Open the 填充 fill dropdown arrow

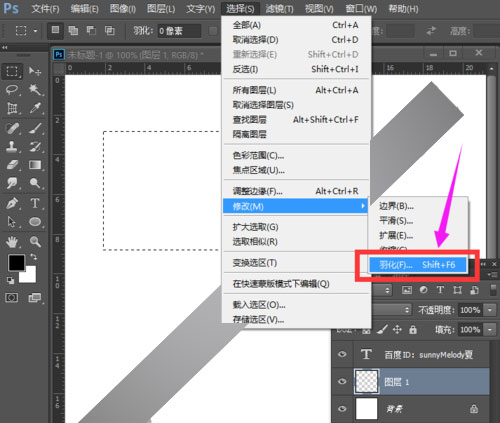click(490, 330)
